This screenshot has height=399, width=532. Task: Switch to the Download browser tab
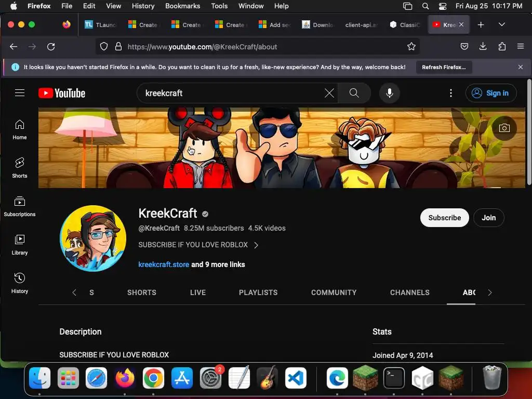pos(317,25)
